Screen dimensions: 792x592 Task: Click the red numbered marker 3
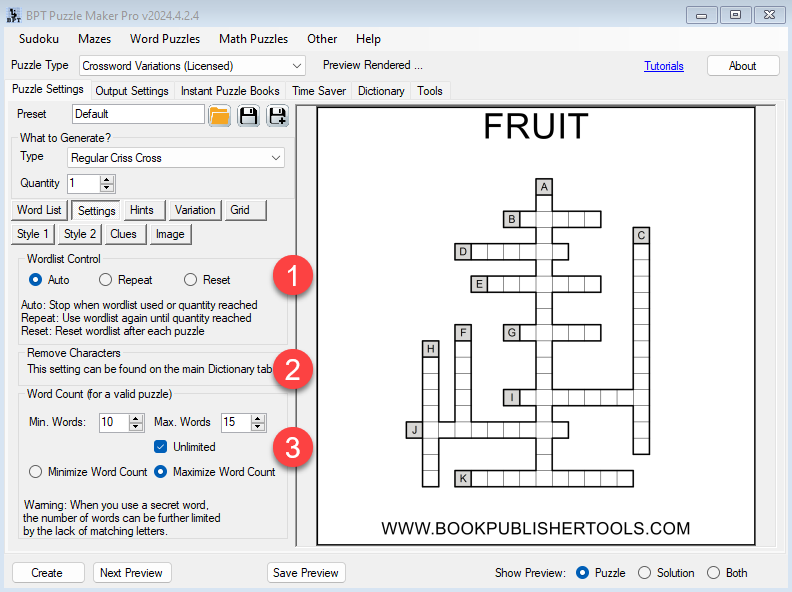click(291, 447)
